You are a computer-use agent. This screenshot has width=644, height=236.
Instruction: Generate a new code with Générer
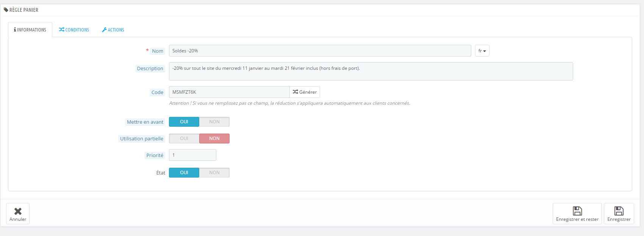click(x=305, y=92)
